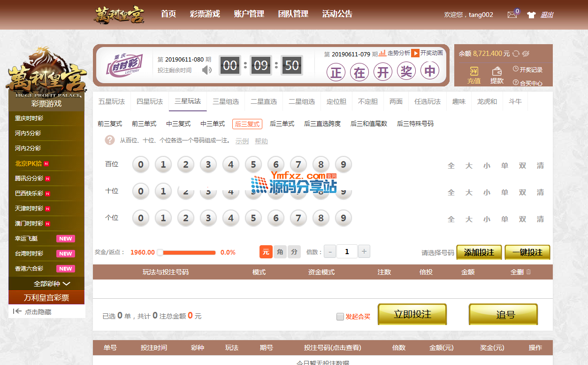Open 走势分析 trend chart icon
The image size is (588, 365).
point(382,53)
